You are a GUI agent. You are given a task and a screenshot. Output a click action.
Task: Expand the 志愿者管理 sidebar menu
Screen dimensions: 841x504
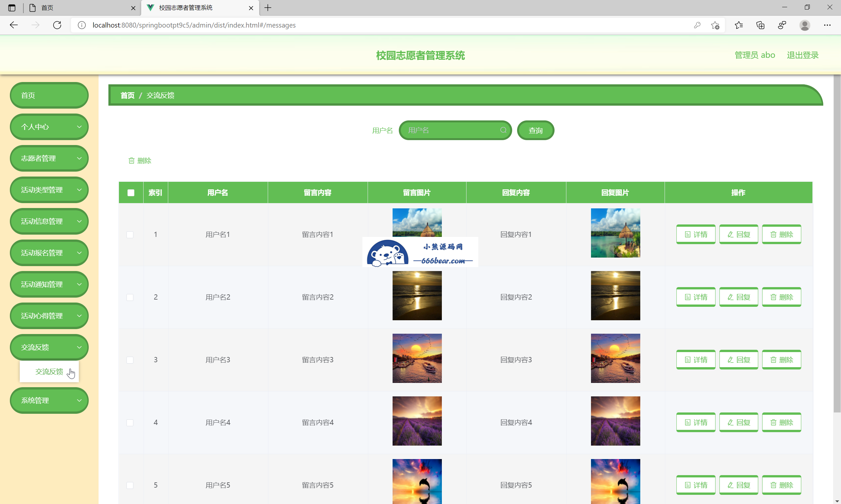pos(49,158)
